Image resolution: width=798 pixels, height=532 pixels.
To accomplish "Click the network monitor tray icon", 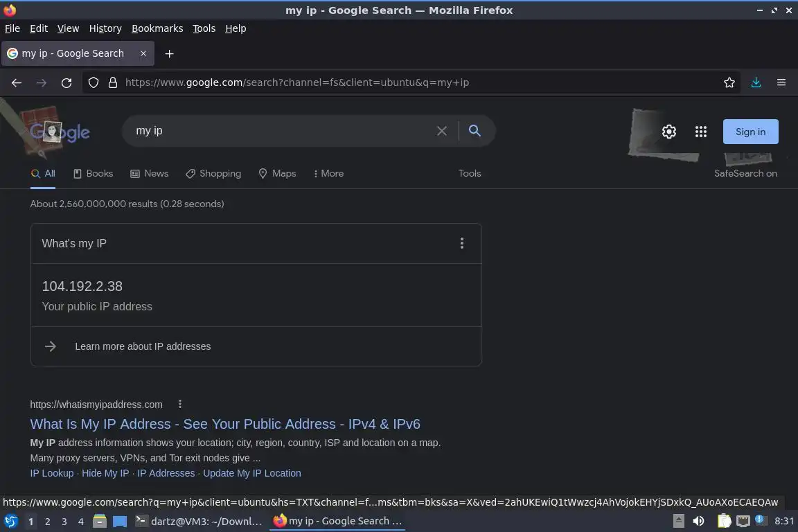I will (743, 522).
